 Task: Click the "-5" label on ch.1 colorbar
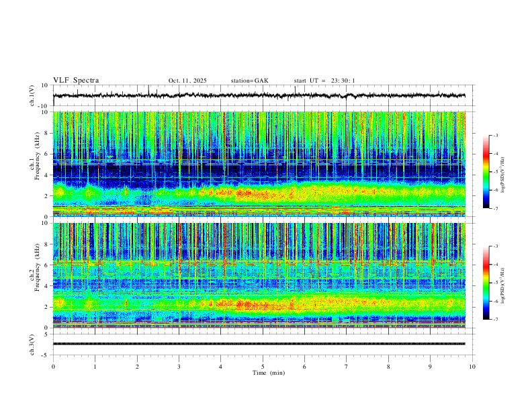[x=496, y=172]
